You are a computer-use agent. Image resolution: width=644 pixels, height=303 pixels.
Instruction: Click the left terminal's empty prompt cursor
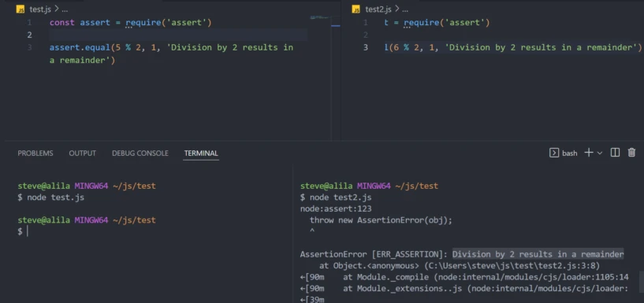[x=27, y=231]
